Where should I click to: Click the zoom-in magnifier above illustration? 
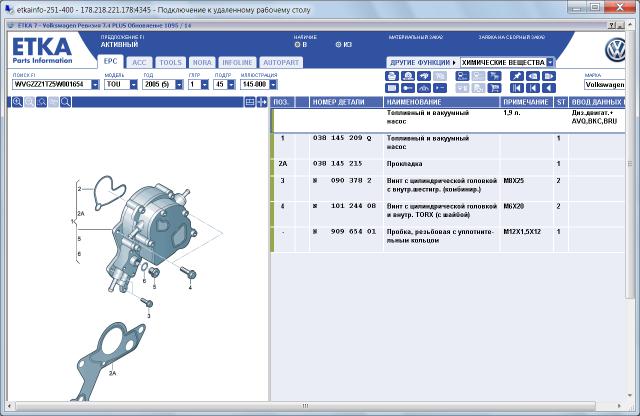pyautogui.click(x=17, y=102)
